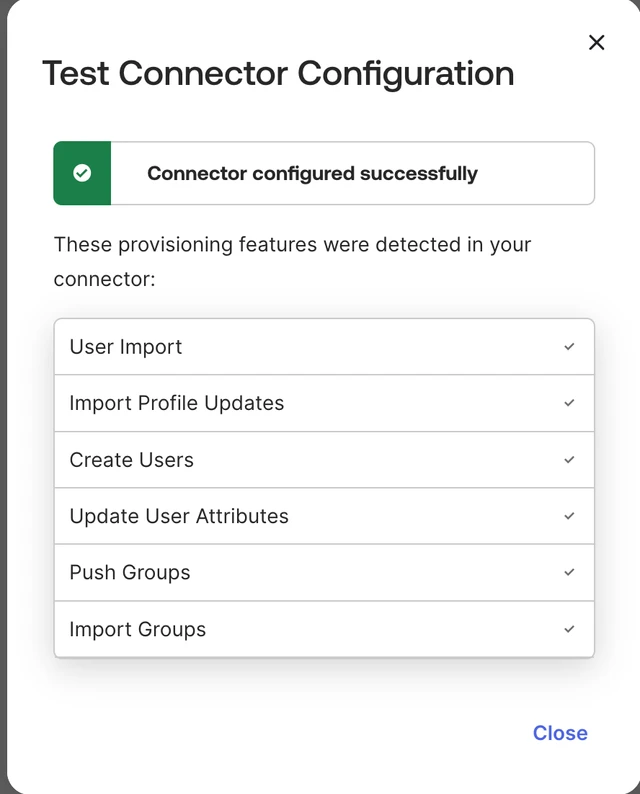640x794 pixels.
Task: Click the green success checkmark icon
Action: click(82, 173)
